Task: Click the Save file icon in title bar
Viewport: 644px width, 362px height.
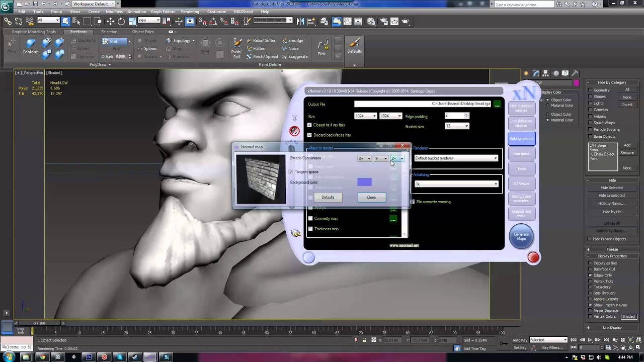Action: (x=35, y=4)
